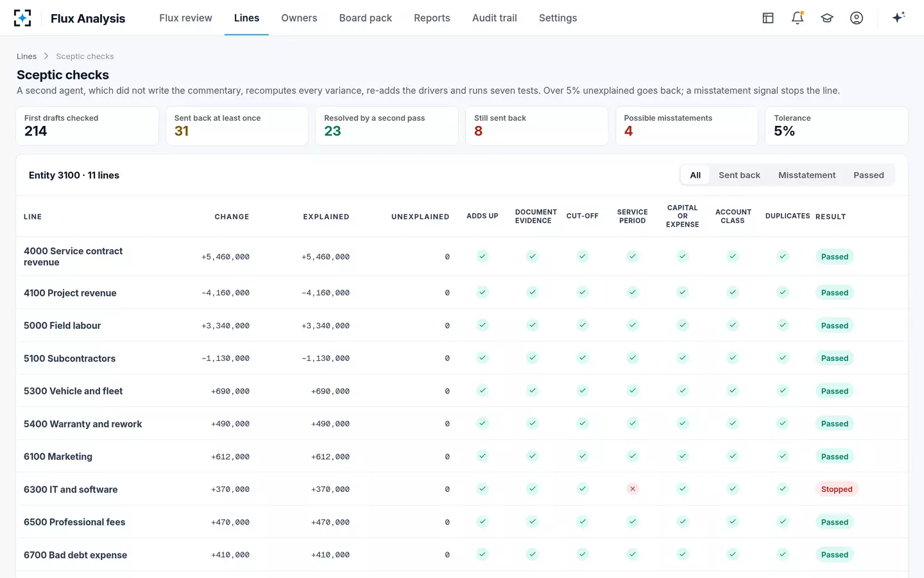The image size is (924, 578).
Task: Open the sparkle AI assistant icon
Action: 898,17
